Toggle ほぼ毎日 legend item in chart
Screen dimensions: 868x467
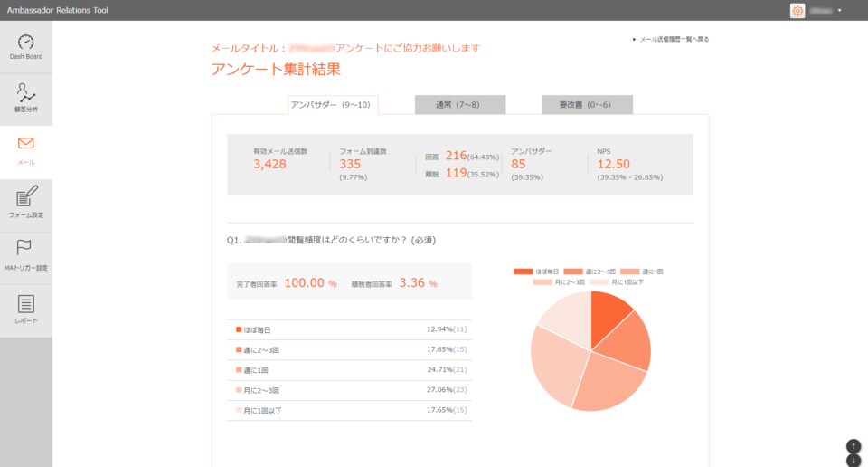click(x=536, y=272)
